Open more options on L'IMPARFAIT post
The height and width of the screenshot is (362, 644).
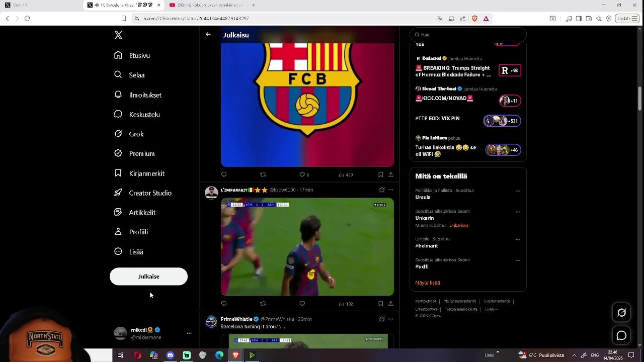click(391, 190)
